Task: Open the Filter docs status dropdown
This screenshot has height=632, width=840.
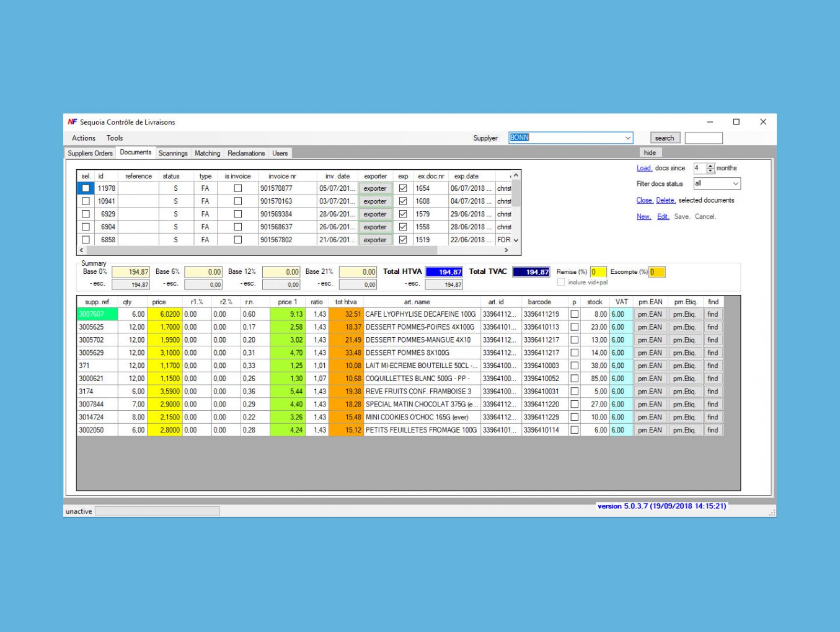Action: (x=735, y=183)
